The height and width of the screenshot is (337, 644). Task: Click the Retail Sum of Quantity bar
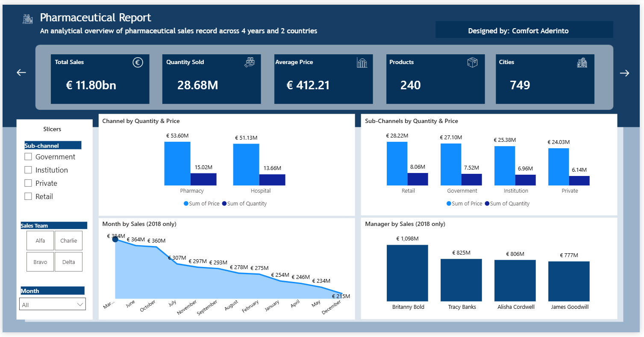[418, 179]
